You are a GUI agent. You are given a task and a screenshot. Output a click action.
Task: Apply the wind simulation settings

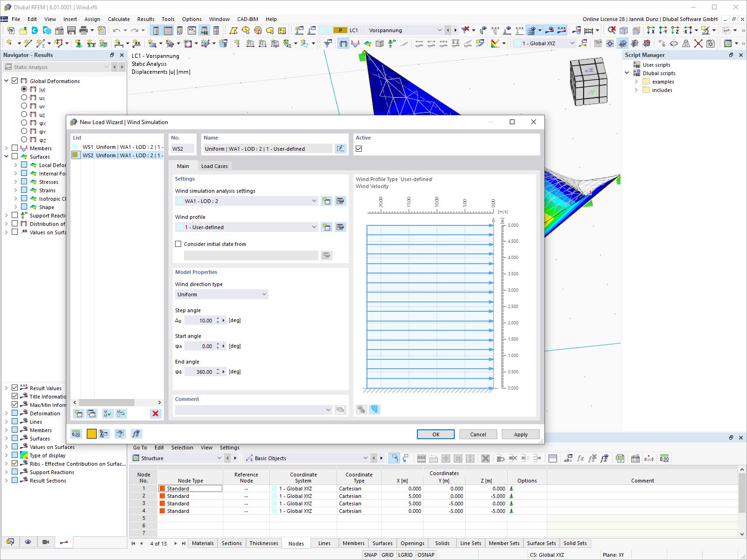520,434
